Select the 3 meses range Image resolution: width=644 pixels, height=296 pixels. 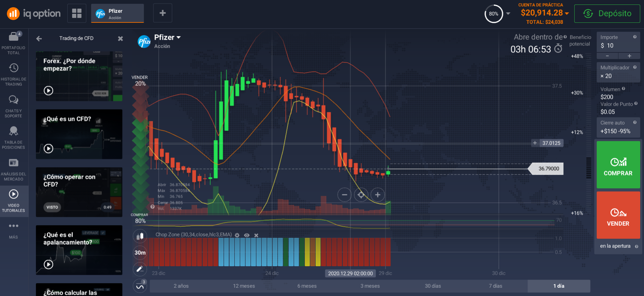click(370, 286)
